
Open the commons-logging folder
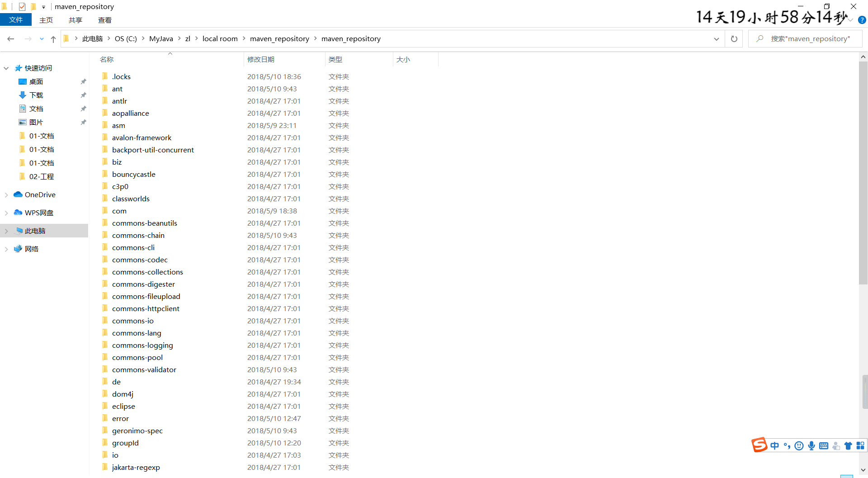click(142, 345)
